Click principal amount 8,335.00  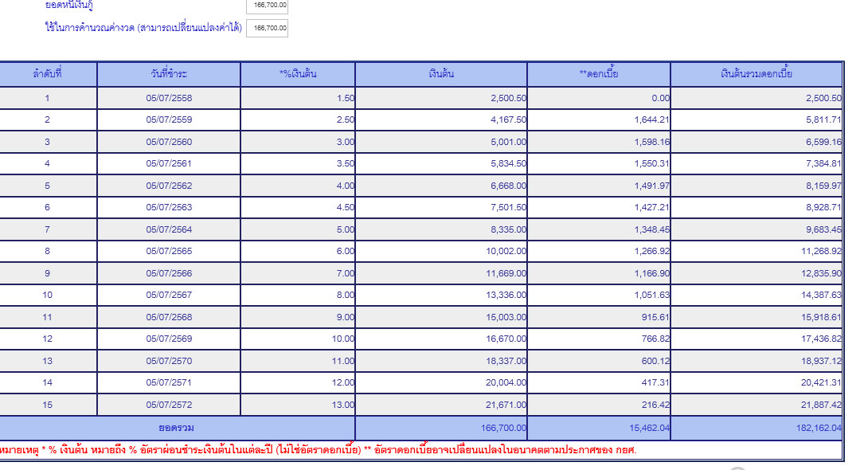pos(508,229)
